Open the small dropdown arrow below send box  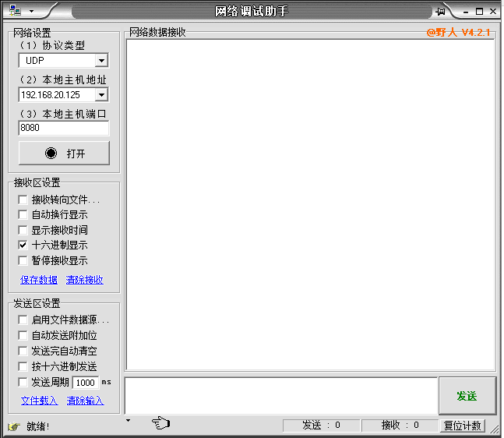click(x=128, y=420)
